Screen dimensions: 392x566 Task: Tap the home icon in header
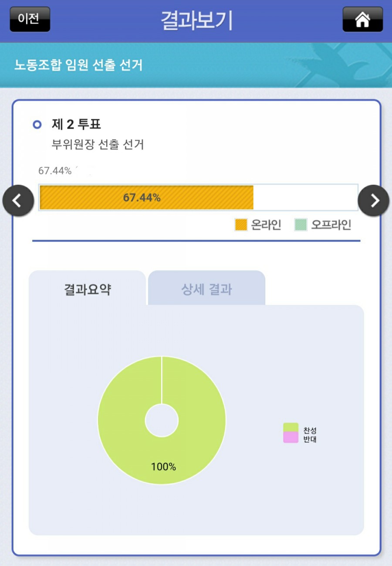click(362, 20)
